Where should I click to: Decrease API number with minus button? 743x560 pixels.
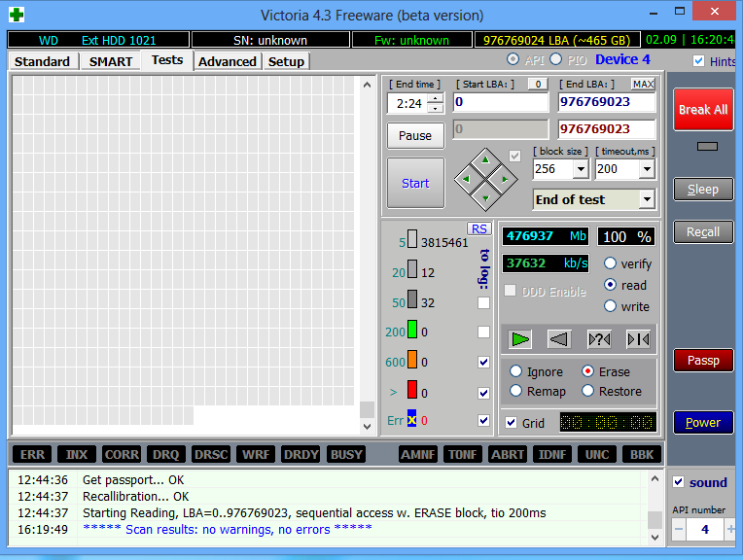(x=679, y=529)
